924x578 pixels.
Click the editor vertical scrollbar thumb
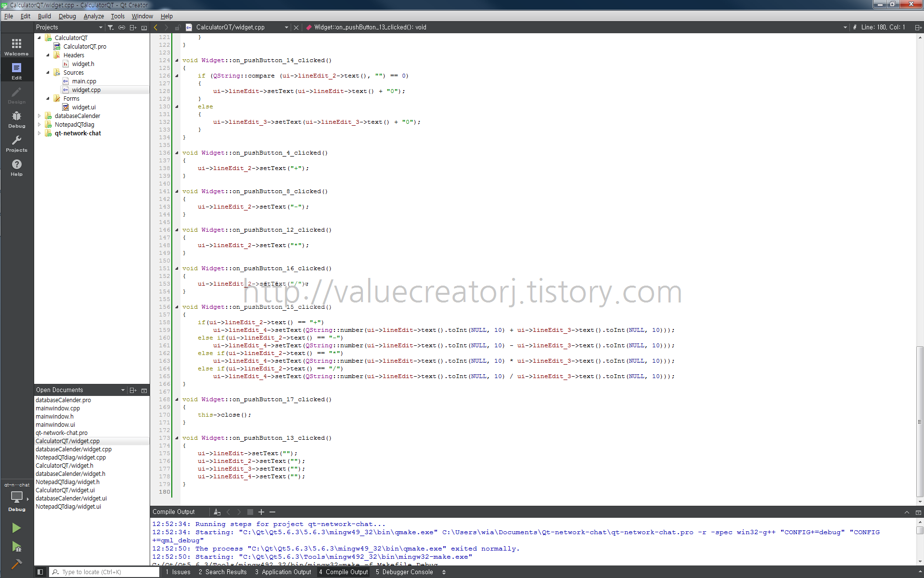pos(919,421)
